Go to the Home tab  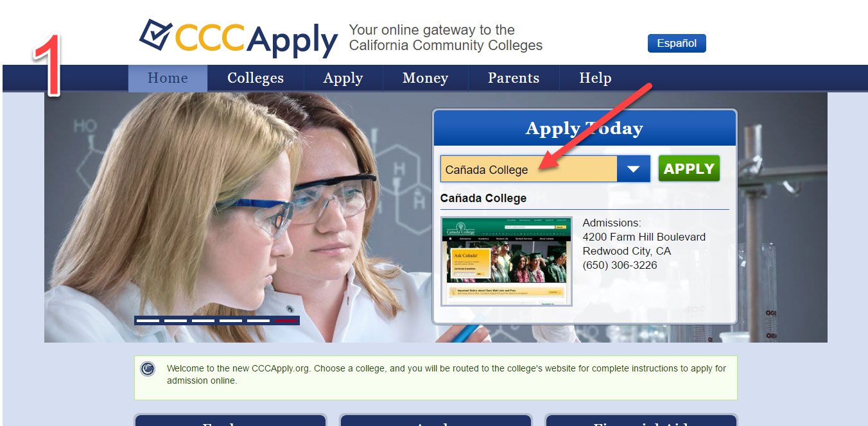tap(168, 78)
